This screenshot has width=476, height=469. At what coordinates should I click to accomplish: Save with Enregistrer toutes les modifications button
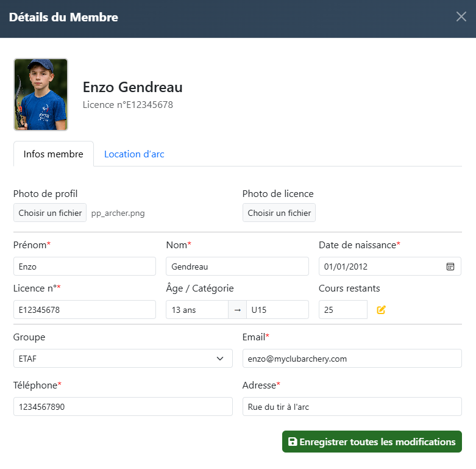(x=372, y=442)
